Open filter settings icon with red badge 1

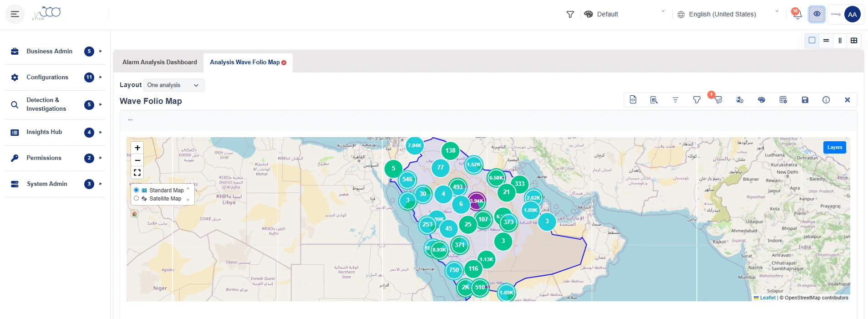pos(718,100)
